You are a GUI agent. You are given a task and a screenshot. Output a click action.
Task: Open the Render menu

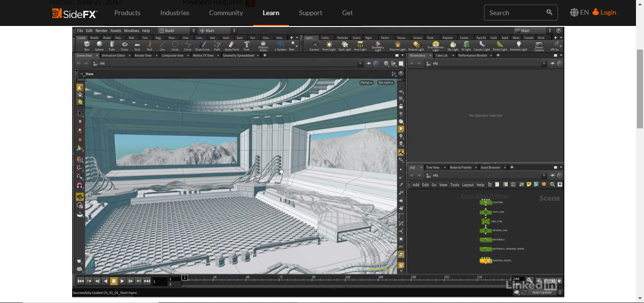[x=101, y=31]
